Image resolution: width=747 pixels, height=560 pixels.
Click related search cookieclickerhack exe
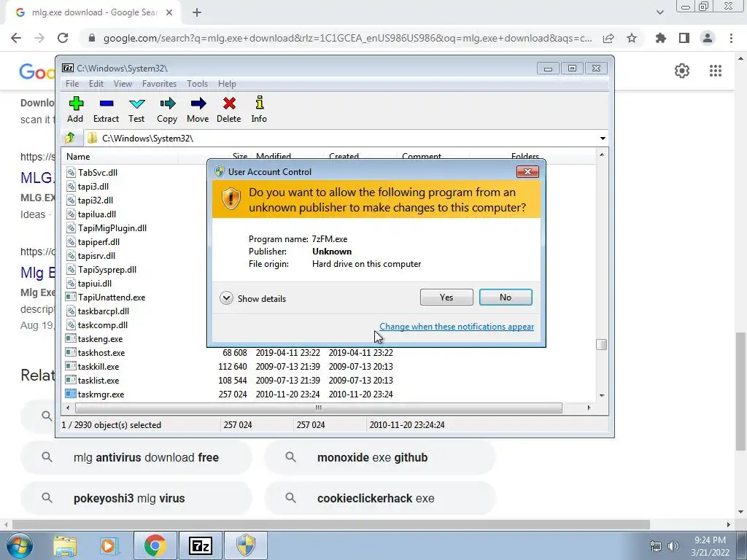(x=379, y=498)
